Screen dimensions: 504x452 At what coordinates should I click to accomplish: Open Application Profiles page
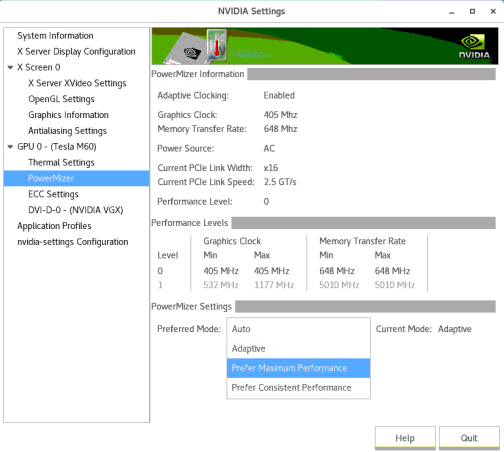point(54,226)
